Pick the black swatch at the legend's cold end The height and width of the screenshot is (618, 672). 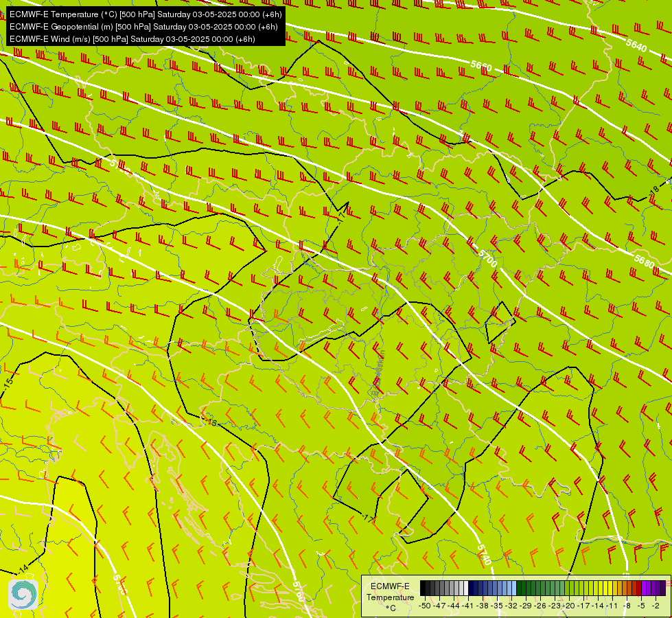click(x=423, y=588)
